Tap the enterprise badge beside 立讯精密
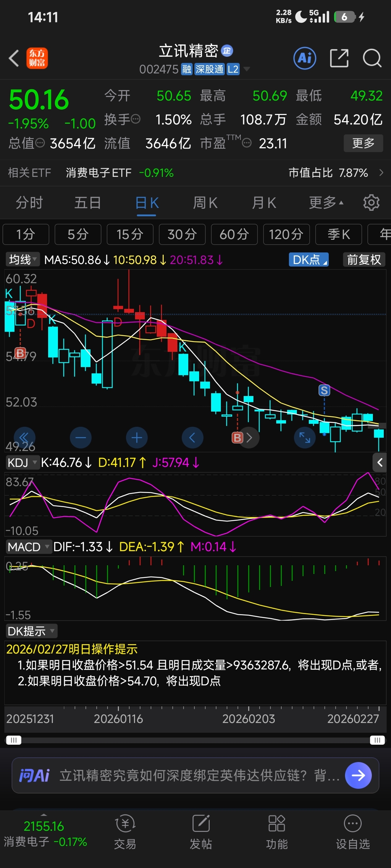The width and height of the screenshot is (391, 868). (227, 51)
